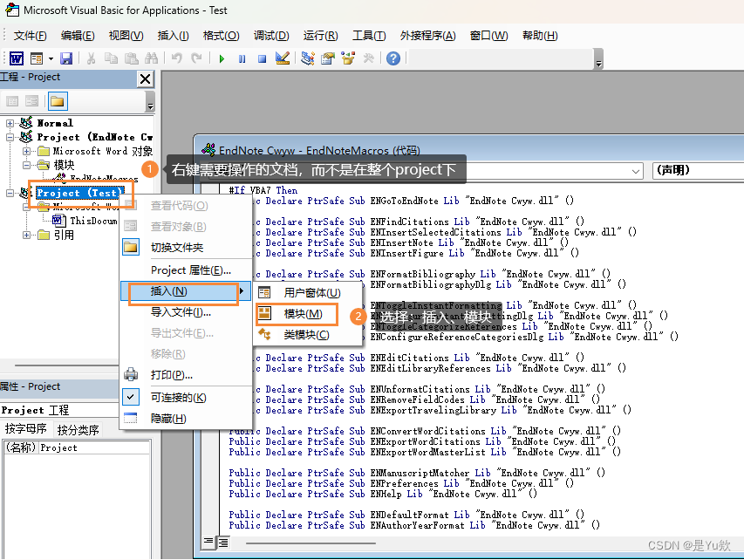Select the Normal project in tree
The image size is (744, 560).
pos(55,123)
